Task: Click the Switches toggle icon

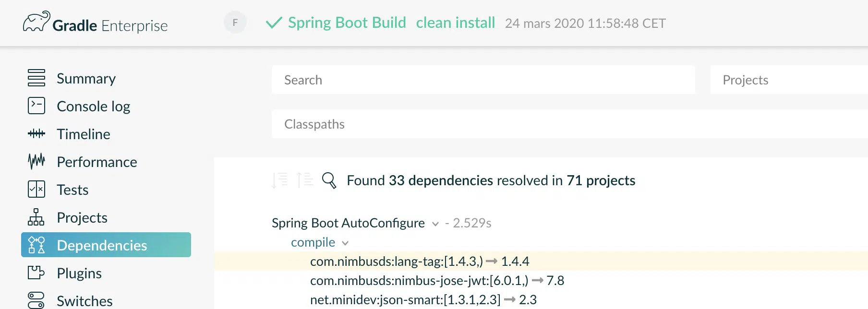Action: coord(36,300)
